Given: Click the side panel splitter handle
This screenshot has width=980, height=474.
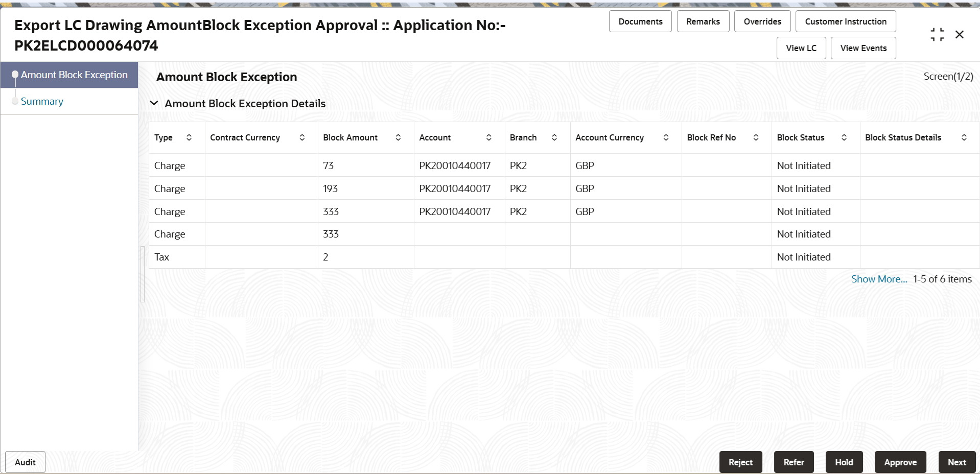Looking at the screenshot, I should (143, 274).
